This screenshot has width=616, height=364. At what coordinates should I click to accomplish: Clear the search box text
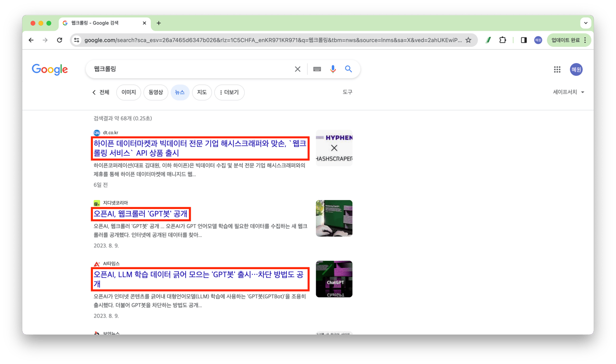click(297, 69)
